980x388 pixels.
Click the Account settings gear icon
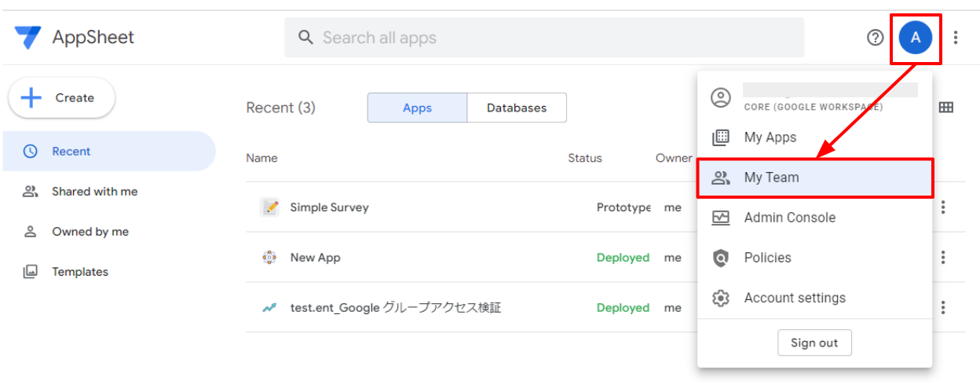[x=720, y=298]
